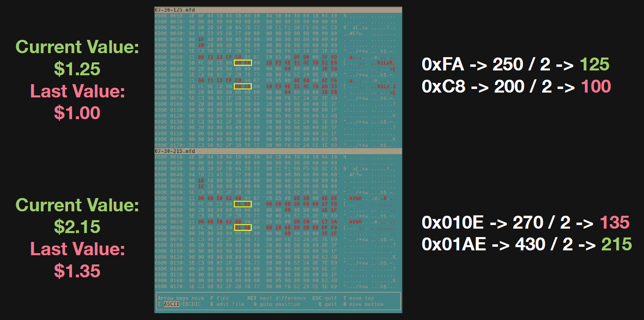
Task: Click the 'Current Value:' heading above $1.25
Action: click(x=77, y=47)
